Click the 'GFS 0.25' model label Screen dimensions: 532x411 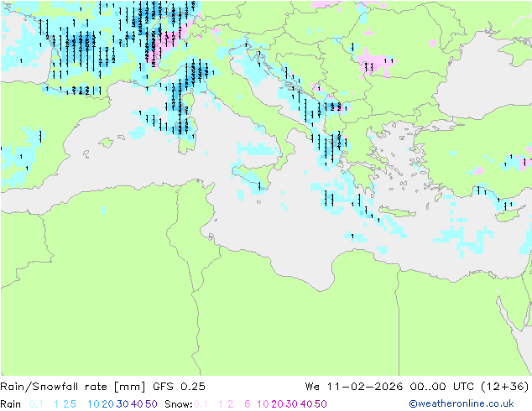pos(179,387)
